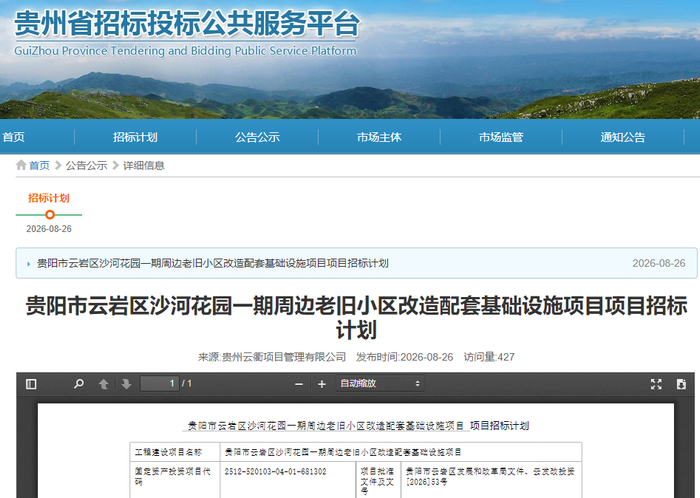Click the page number input field

(x=159, y=383)
